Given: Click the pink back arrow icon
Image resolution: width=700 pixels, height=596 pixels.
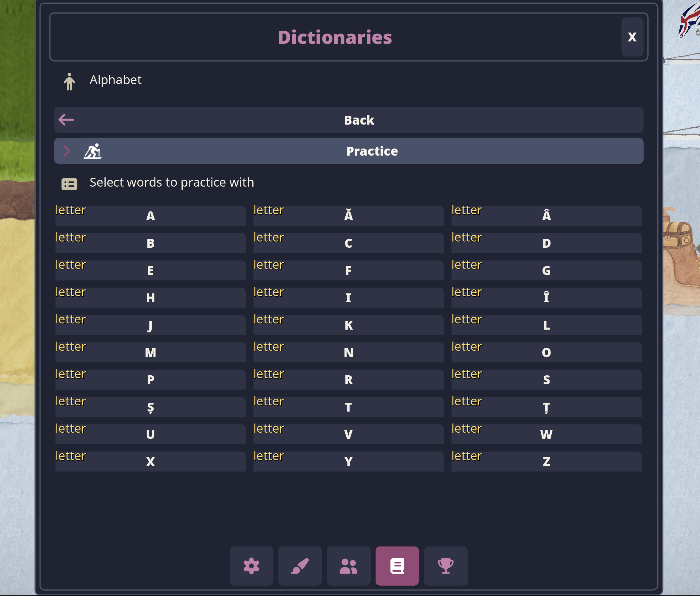Looking at the screenshot, I should 66,120.
